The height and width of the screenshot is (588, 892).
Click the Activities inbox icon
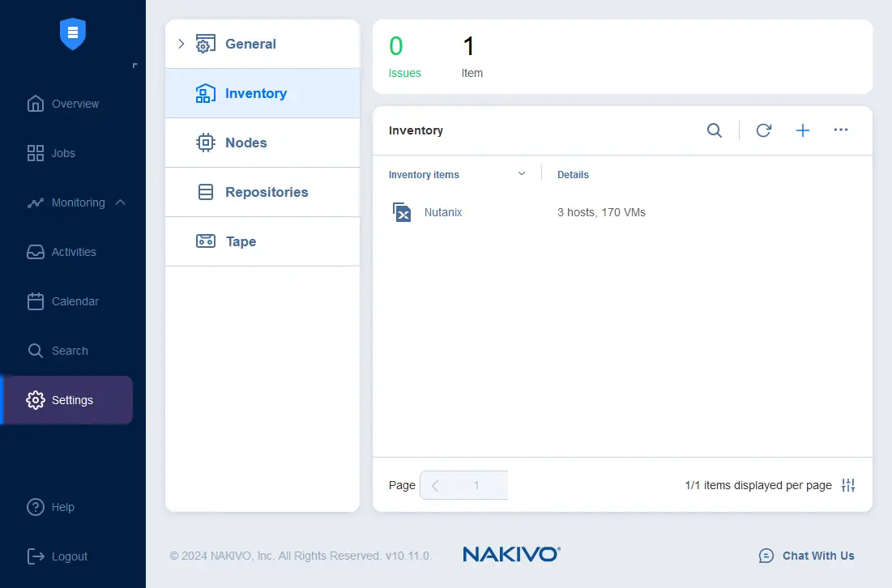tap(36, 252)
